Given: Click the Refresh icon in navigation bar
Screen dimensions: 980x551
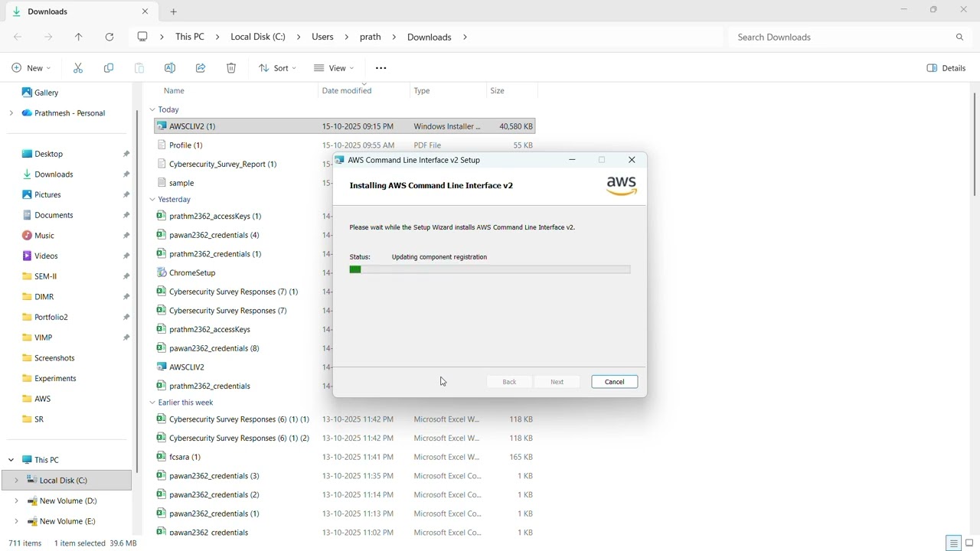Looking at the screenshot, I should click(x=109, y=37).
